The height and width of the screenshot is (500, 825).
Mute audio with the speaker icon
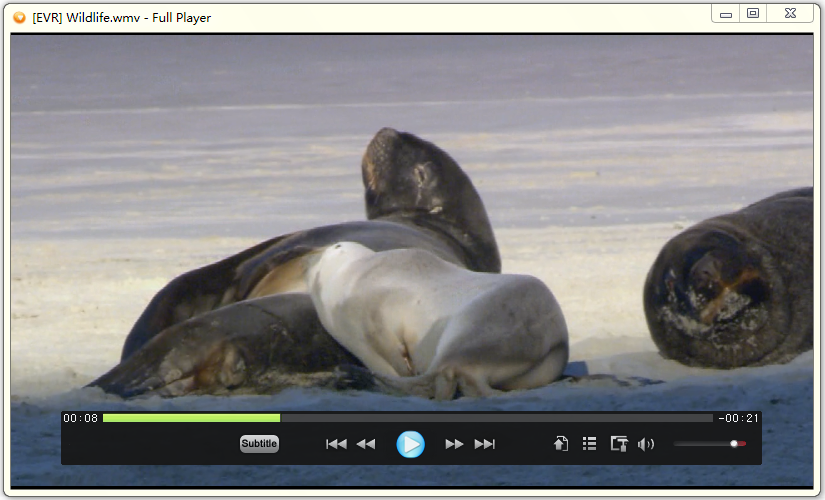pos(646,444)
